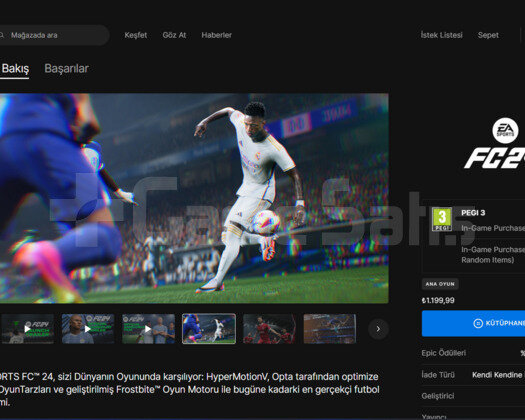The image size is (525, 420).
Task: Switch to the Başarılar tab
Action: pyautogui.click(x=66, y=69)
